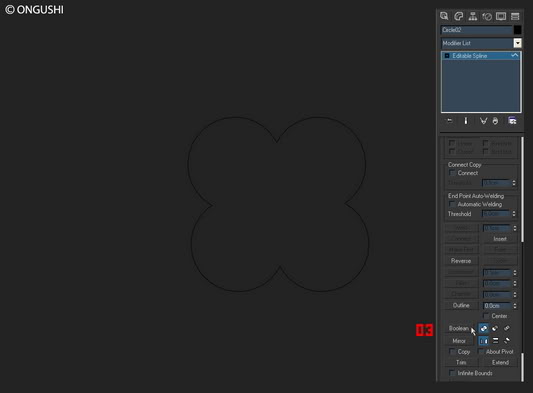This screenshot has height=393, width=533.
Task: Click the Outline button
Action: (x=461, y=305)
